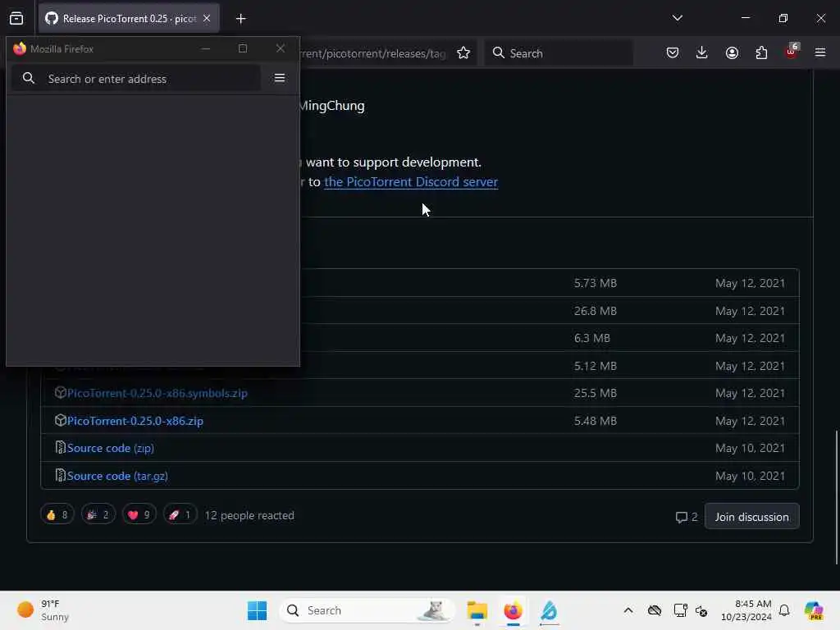Click address bar showing picotorrent/releases URL
This screenshot has height=630, width=840.
tap(373, 53)
